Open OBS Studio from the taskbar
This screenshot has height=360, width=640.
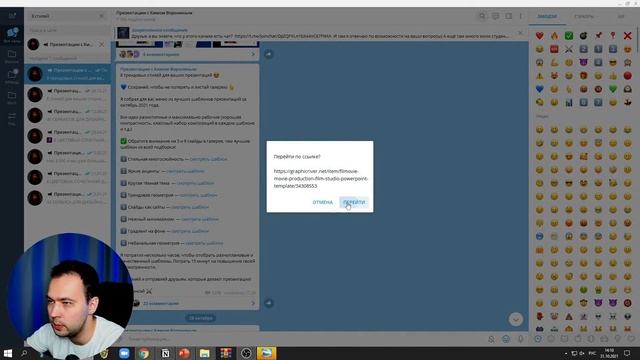tap(246, 353)
